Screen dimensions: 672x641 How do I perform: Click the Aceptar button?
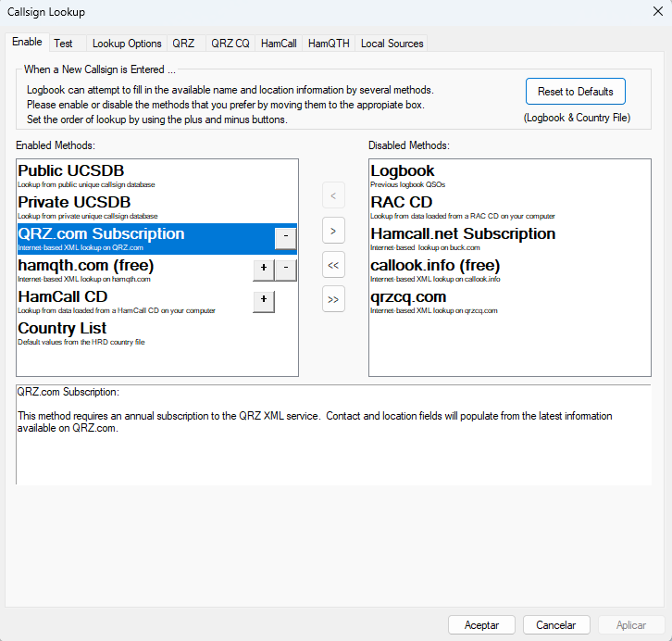pyautogui.click(x=481, y=625)
